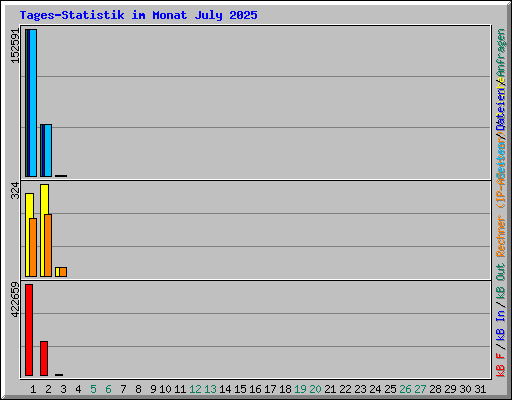Click the blue 'Dateien' legend label
Image resolution: width=512 pixels, height=400 pixels.
pos(501,109)
